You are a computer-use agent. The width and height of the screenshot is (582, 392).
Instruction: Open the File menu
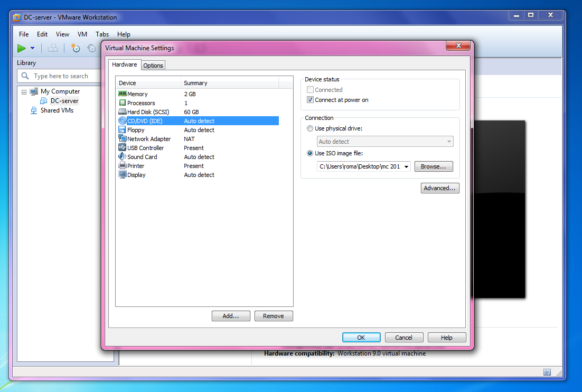(24, 34)
